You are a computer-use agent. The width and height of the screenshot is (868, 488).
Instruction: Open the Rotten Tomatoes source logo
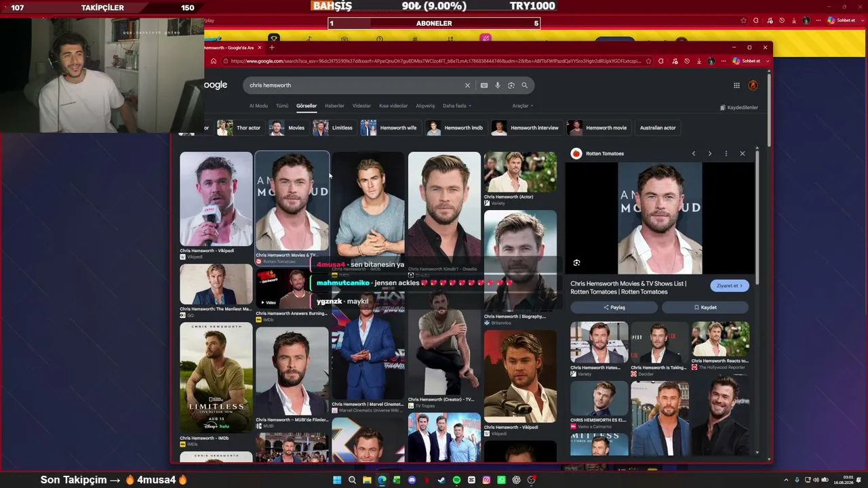(x=576, y=154)
